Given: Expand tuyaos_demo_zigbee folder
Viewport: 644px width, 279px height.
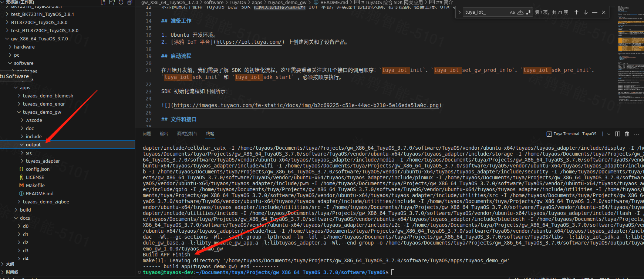Looking at the screenshot, I should tap(67, 202).
